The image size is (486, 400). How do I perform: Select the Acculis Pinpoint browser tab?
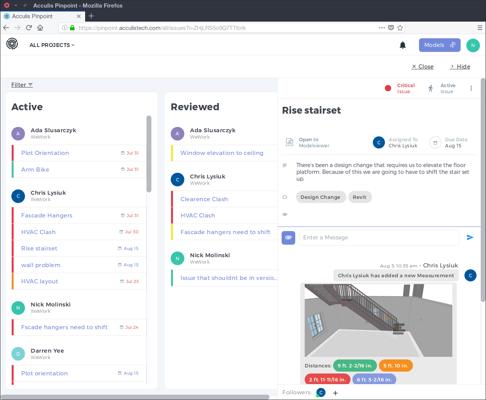42,16
